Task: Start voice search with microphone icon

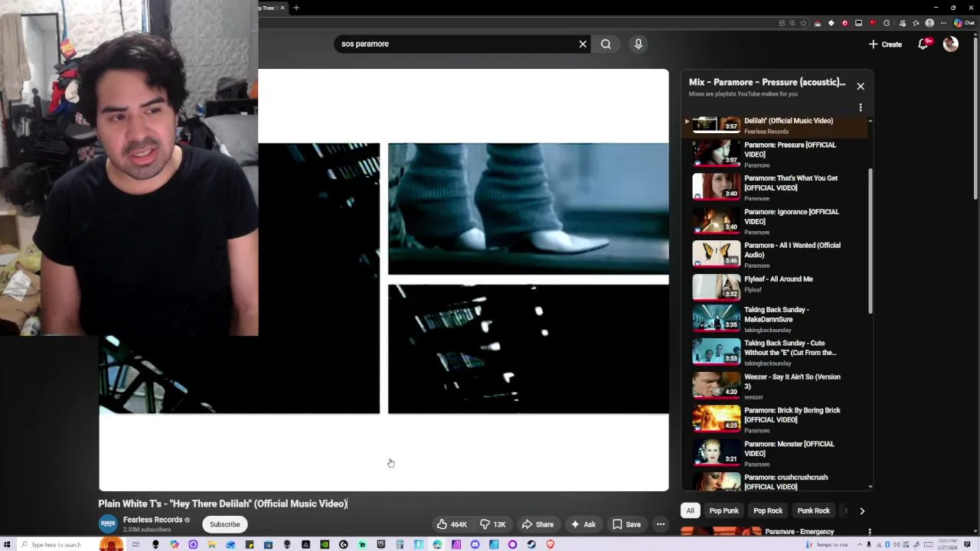Action: [638, 44]
